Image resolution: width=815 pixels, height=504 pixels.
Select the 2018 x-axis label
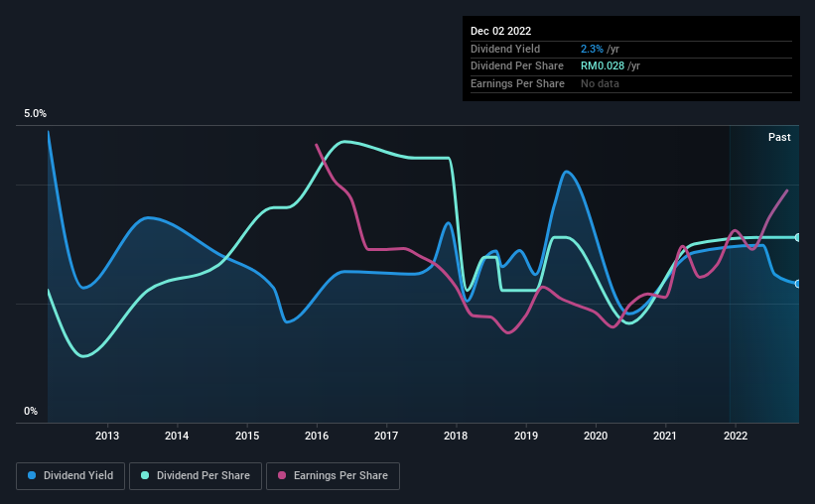[x=456, y=436]
